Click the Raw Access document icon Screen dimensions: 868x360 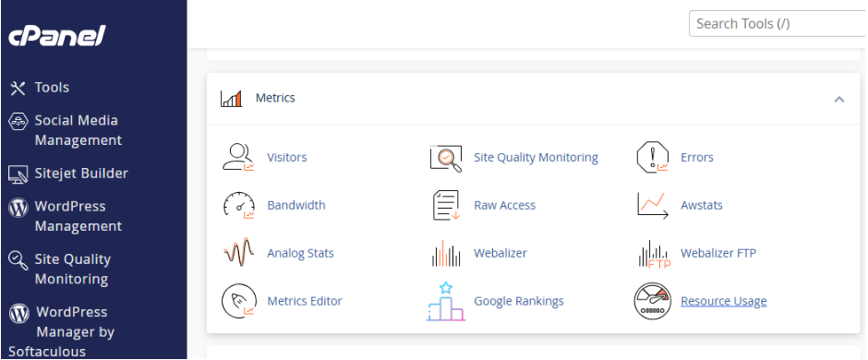pos(446,205)
